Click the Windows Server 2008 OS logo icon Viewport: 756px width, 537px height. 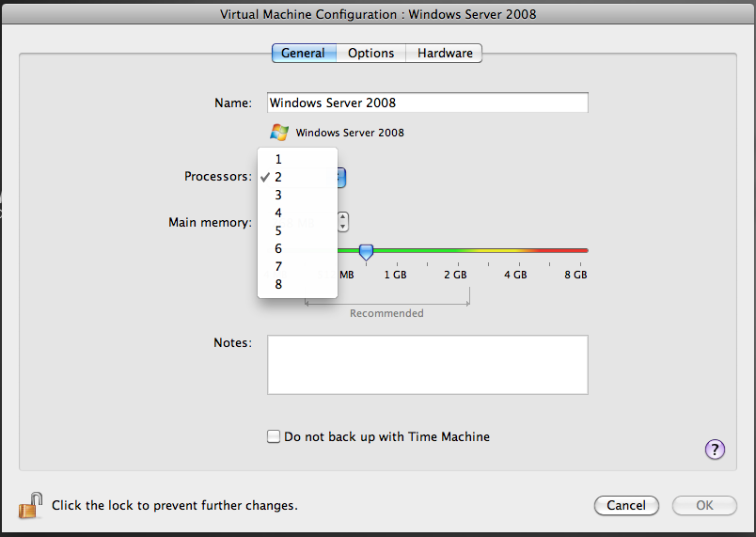click(x=279, y=132)
